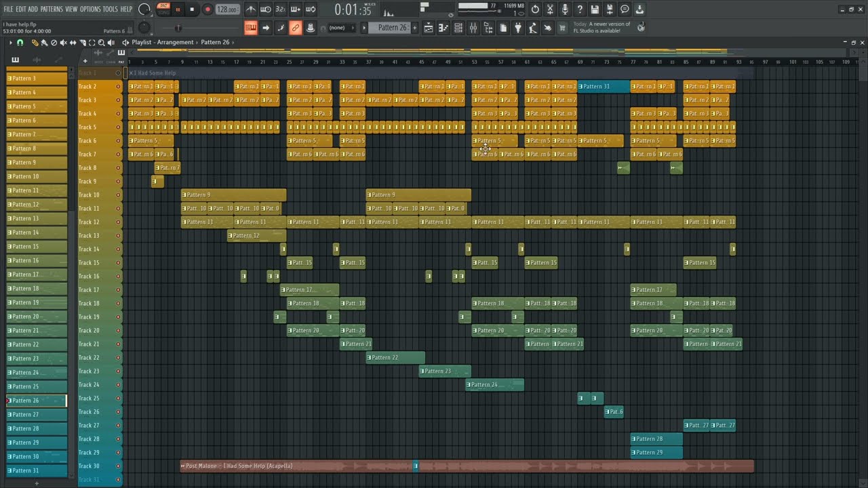This screenshot has width=868, height=488.
Task: Toggle Pattern/Song mode switch
Action: click(163, 9)
